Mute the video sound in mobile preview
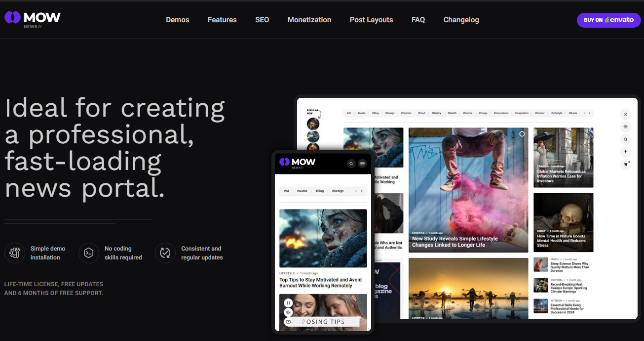The width and height of the screenshot is (644, 341). pos(288,312)
